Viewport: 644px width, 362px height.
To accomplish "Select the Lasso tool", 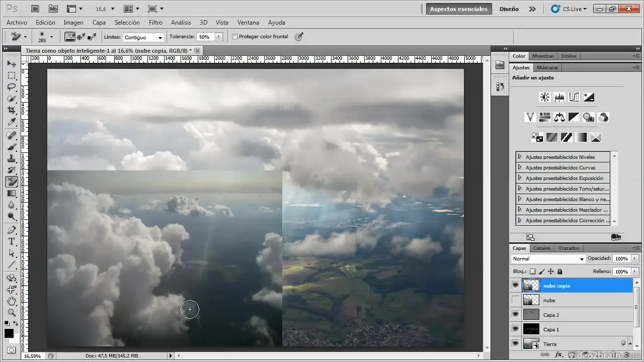I will (x=12, y=87).
